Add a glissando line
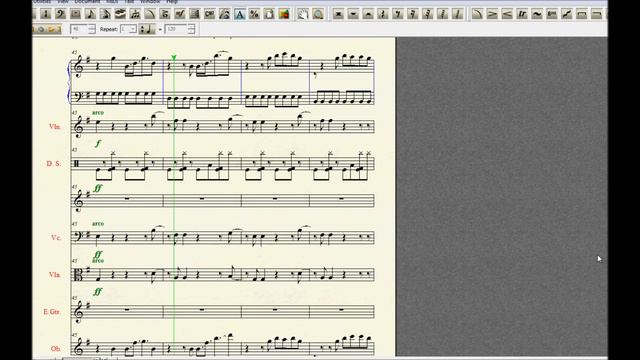Viewport: 640px width, 360px height. [x=567, y=14]
